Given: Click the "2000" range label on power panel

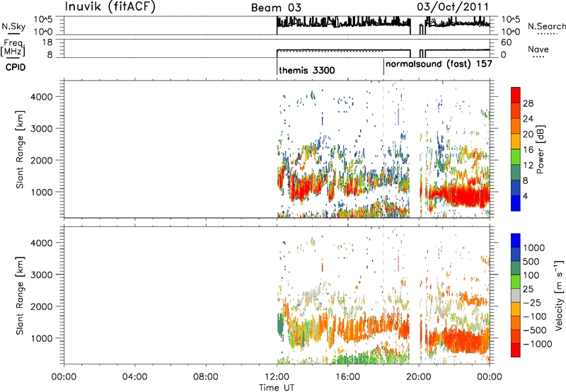Looking at the screenshot, I should [x=42, y=160].
